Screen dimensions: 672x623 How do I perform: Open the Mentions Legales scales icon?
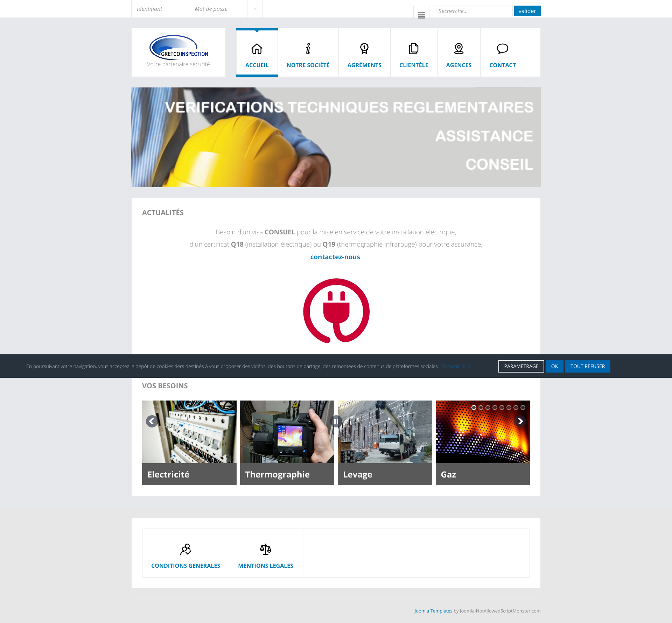266,549
